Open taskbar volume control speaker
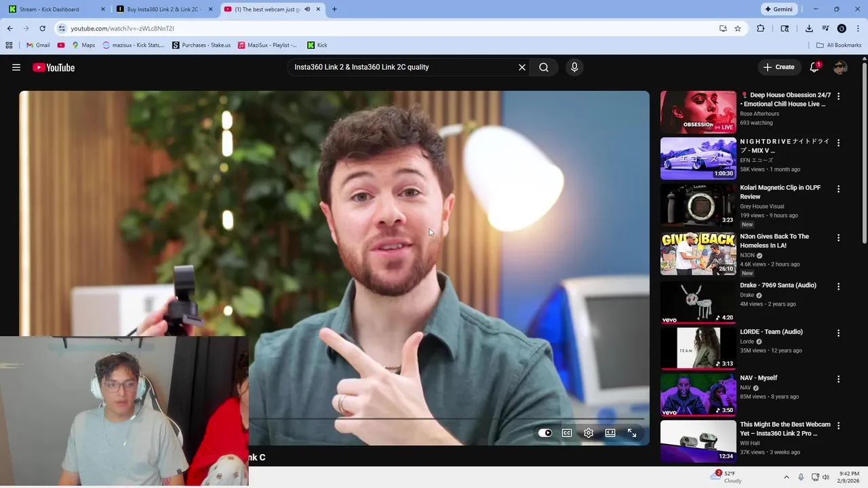Screen dimensions: 868x488 [825, 477]
